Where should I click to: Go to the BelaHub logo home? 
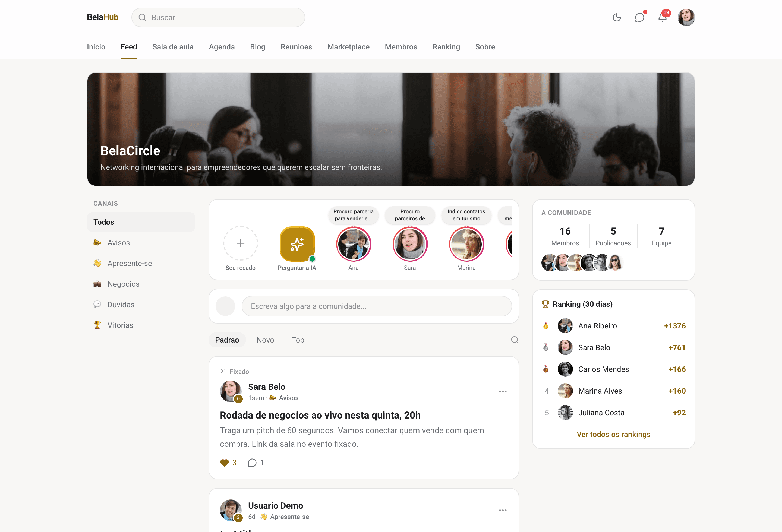coord(103,17)
